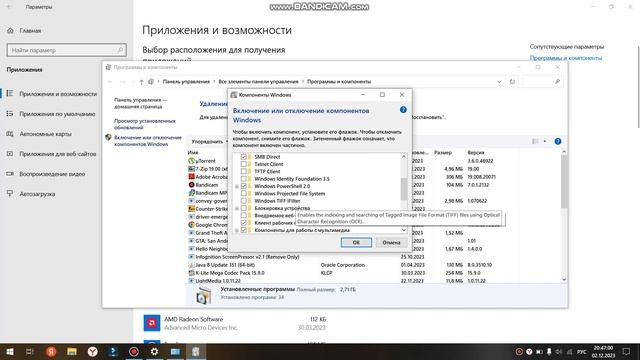The width and height of the screenshot is (640, 360).
Task: Click scroll-down arrow in the features list
Action: point(404,230)
